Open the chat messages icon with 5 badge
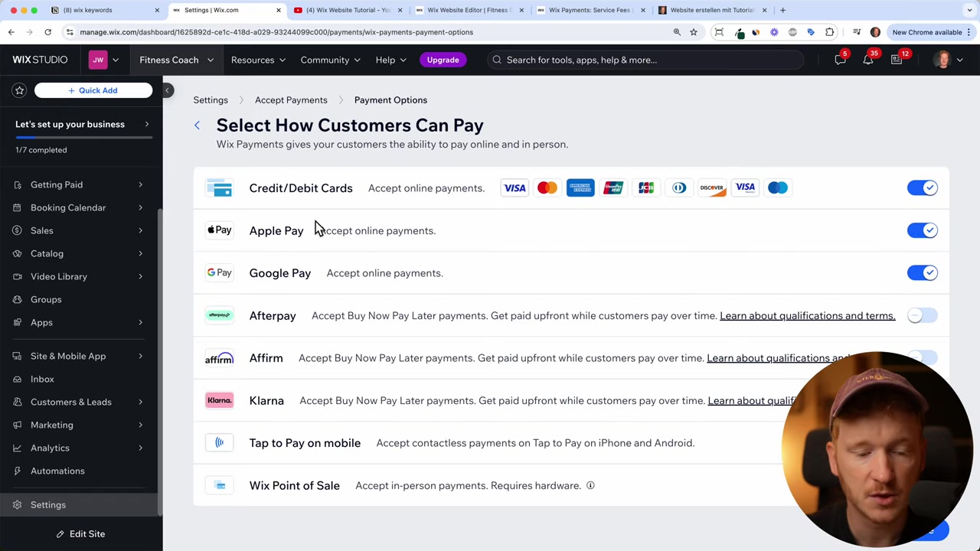Viewport: 980px width, 551px height. tap(840, 60)
